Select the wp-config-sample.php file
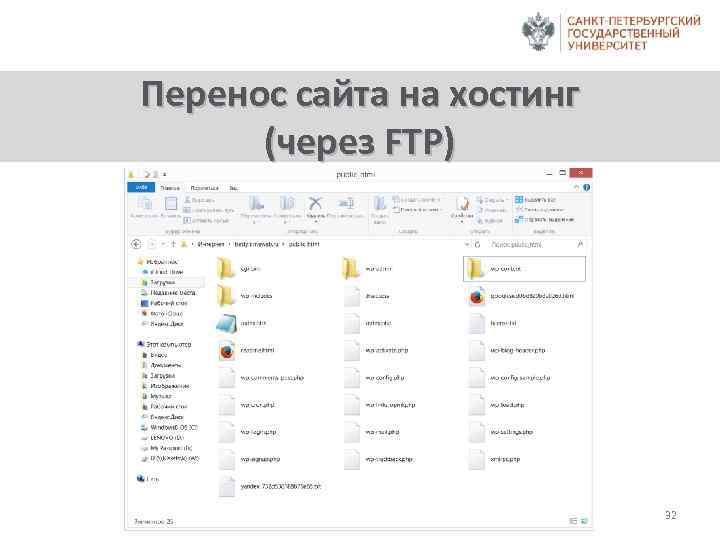 tap(510, 378)
